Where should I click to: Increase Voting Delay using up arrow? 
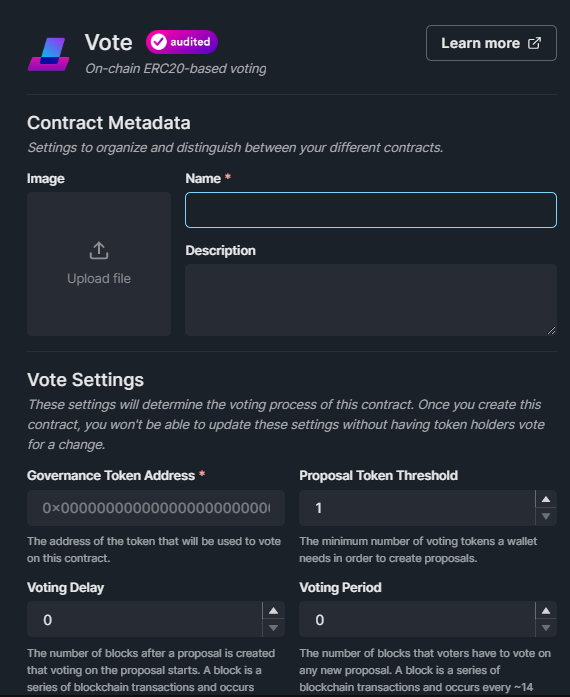point(273,611)
